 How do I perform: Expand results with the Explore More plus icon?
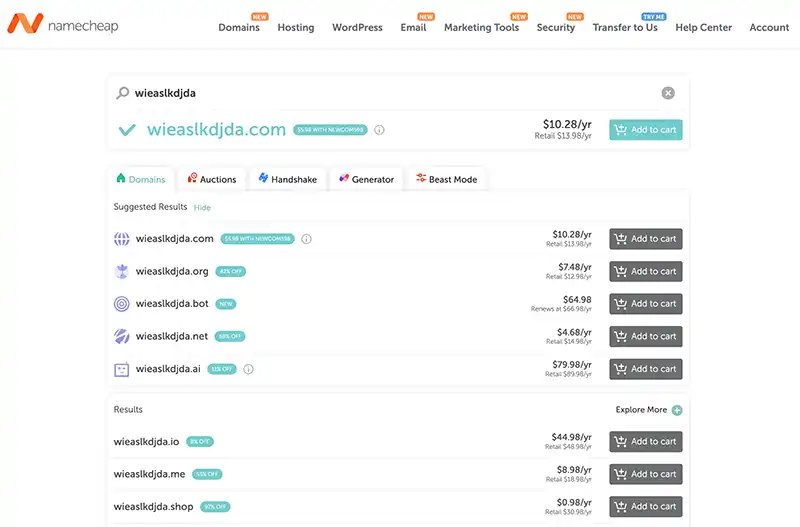tap(677, 410)
